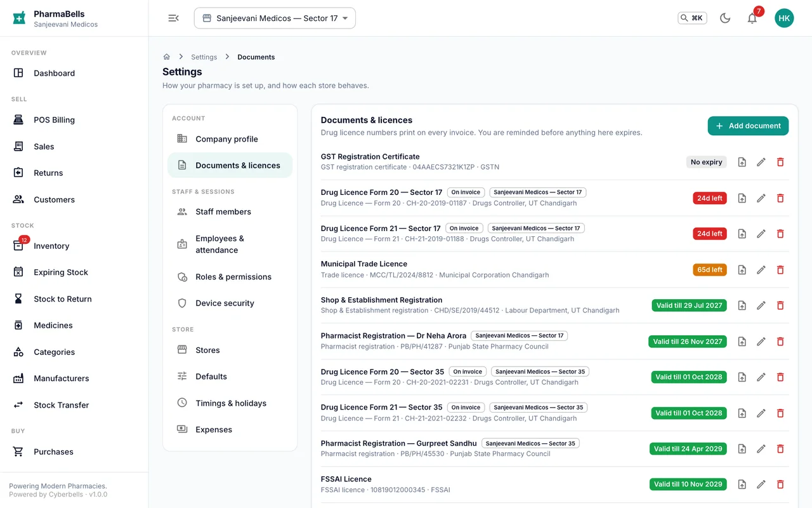This screenshot has width=812, height=508.
Task: Open Purchases in sidebar
Action: pyautogui.click(x=74, y=452)
